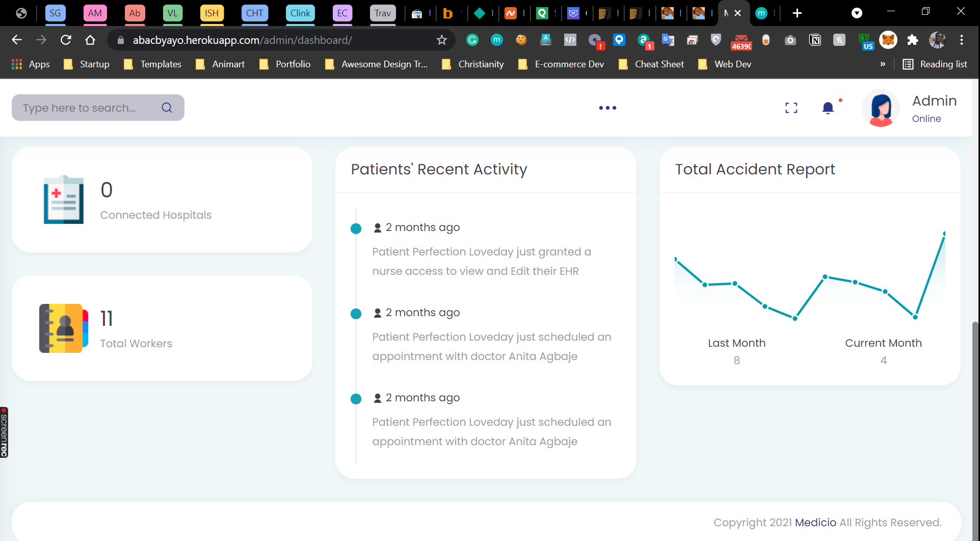Click the search magnifier icon
980x541 pixels.
167,108
